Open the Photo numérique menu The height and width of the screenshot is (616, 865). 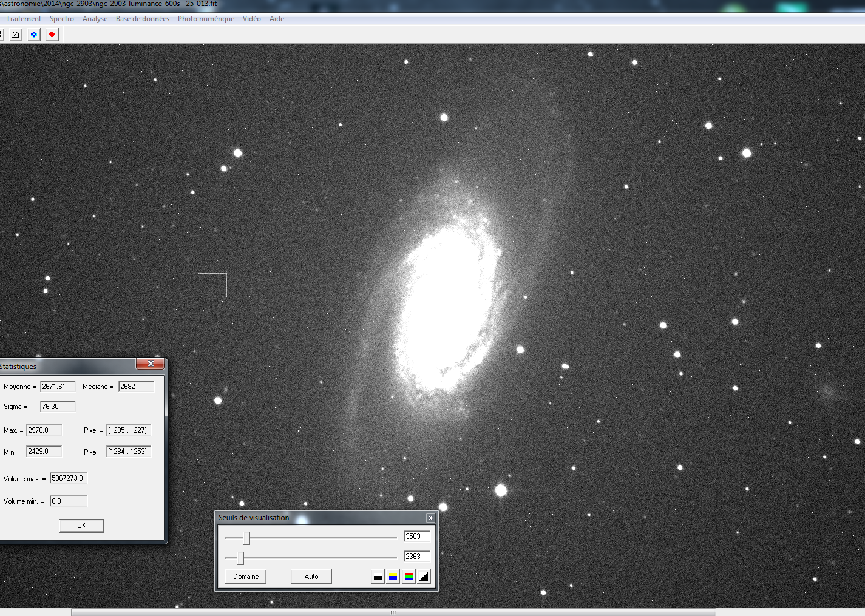(206, 18)
